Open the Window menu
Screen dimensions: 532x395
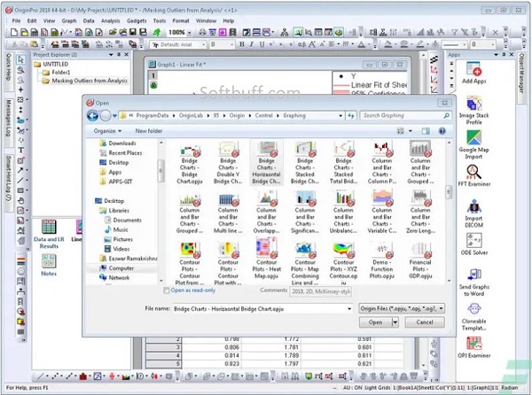coord(206,20)
